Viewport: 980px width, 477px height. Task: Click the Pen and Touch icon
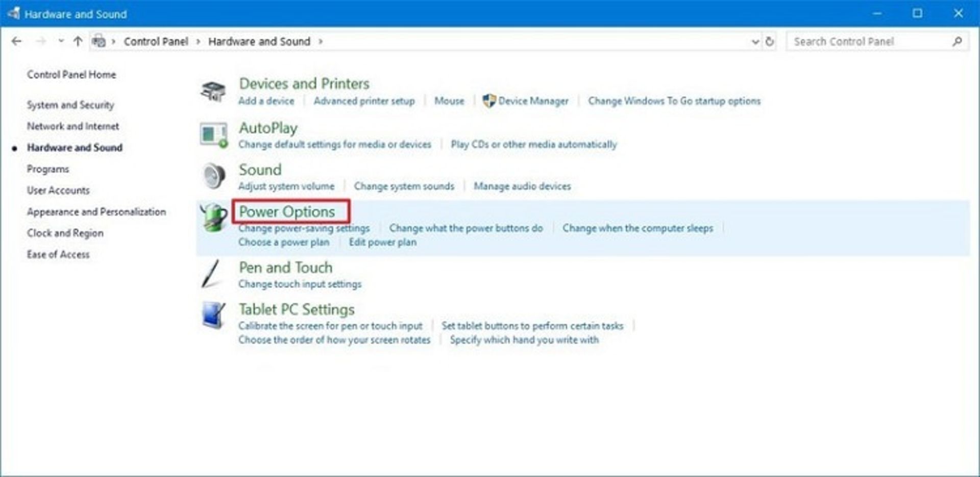pyautogui.click(x=211, y=274)
